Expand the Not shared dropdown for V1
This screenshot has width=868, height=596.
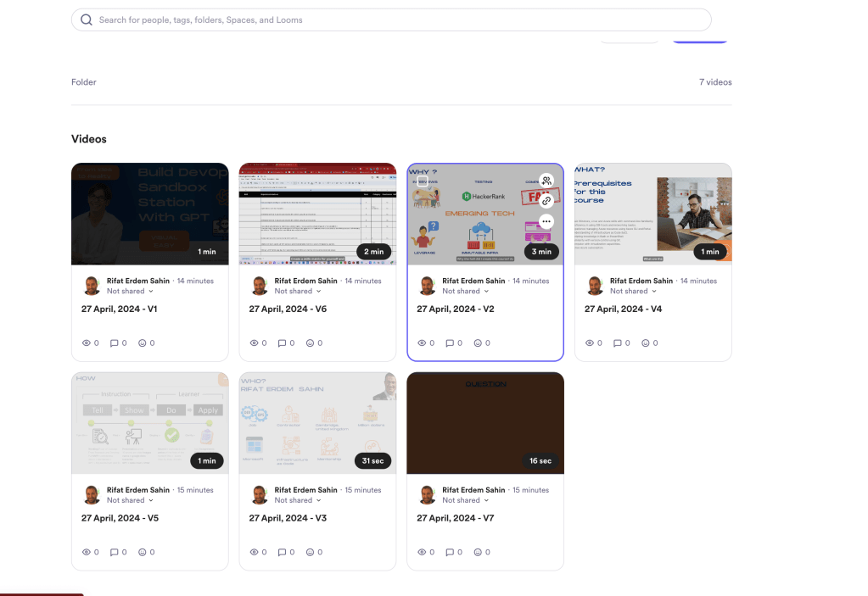point(130,292)
